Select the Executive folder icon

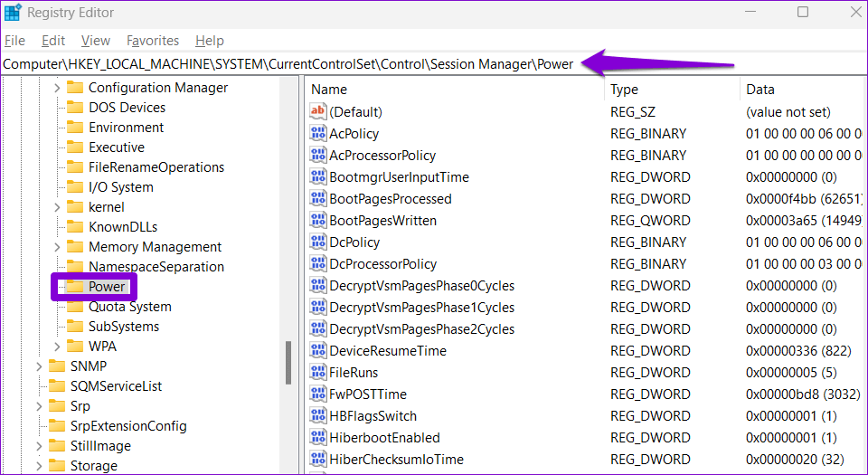pyautogui.click(x=75, y=147)
